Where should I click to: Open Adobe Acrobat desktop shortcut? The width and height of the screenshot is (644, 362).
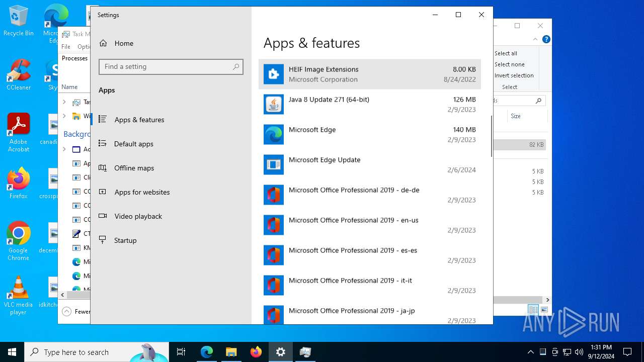pos(18,133)
